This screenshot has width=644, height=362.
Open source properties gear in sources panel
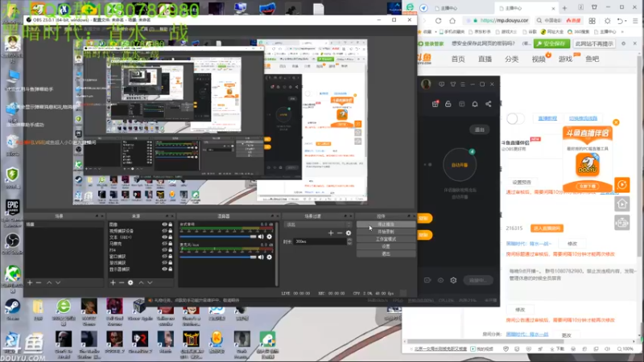point(130,283)
